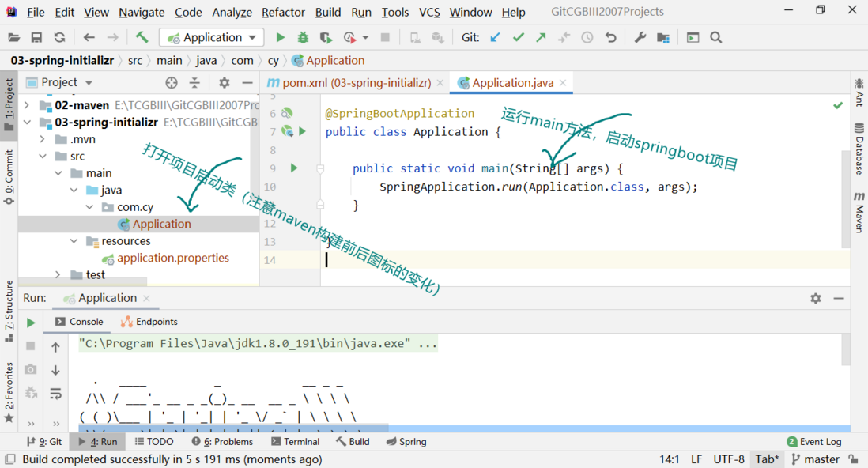Switch to Endpoints tab in Run panel
The width and height of the screenshot is (868, 468).
click(x=149, y=322)
